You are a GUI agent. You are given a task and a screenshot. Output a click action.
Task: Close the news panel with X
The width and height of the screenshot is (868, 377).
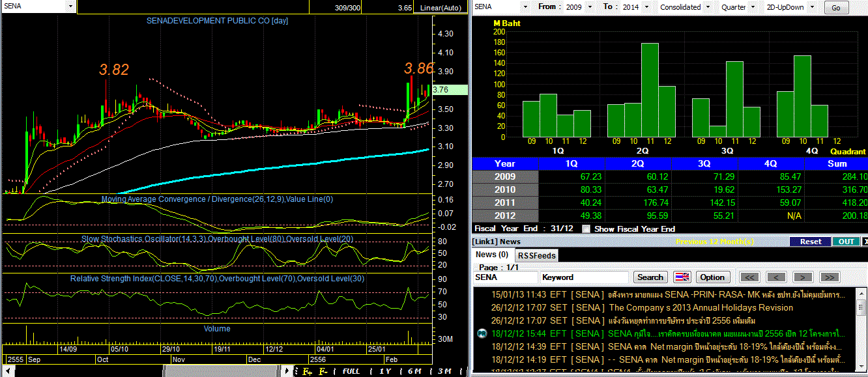pyautogui.click(x=865, y=242)
